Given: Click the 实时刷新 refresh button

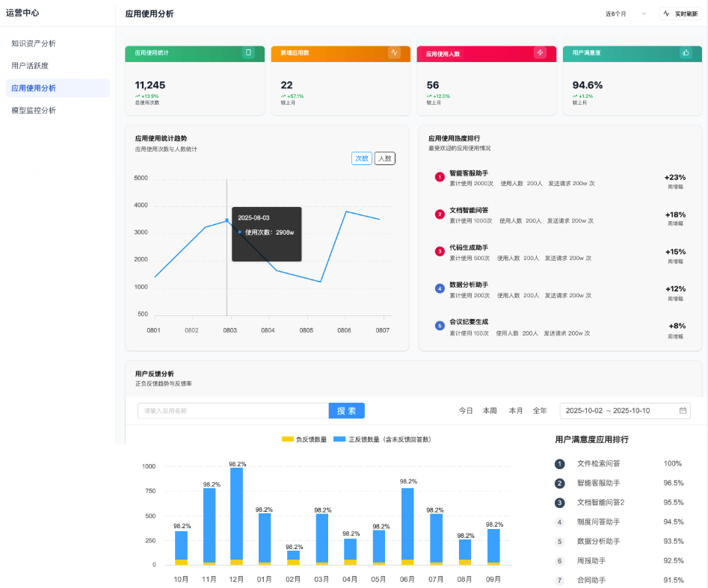Looking at the screenshot, I should pyautogui.click(x=680, y=13).
